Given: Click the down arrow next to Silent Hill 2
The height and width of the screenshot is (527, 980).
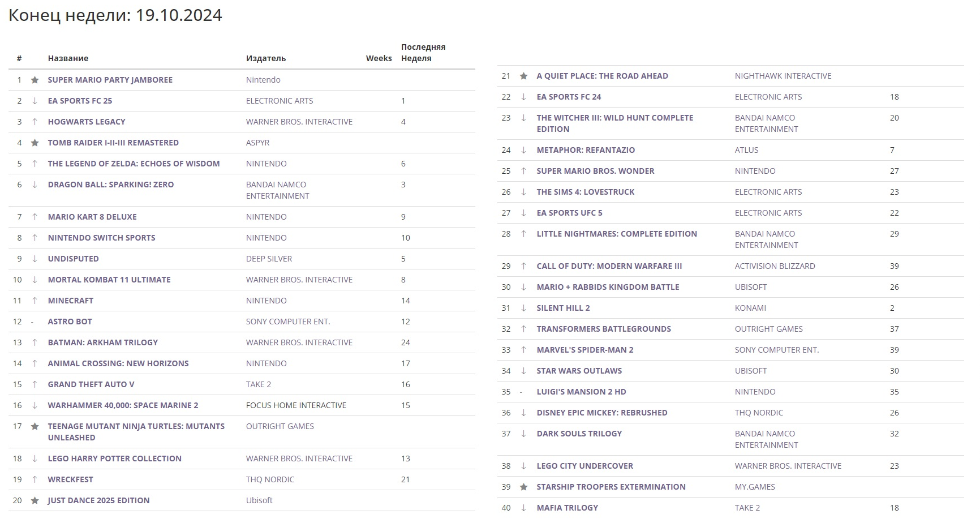Looking at the screenshot, I should point(523,308).
